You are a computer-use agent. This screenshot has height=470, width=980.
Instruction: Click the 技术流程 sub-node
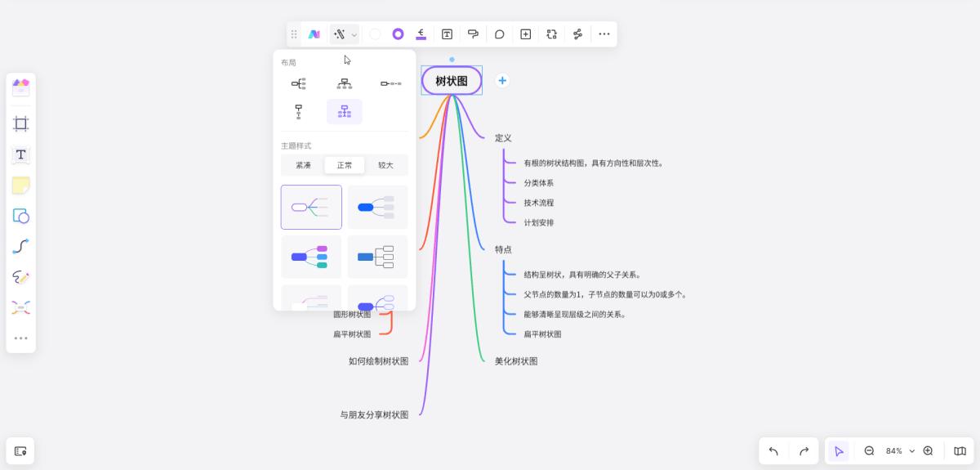click(539, 203)
